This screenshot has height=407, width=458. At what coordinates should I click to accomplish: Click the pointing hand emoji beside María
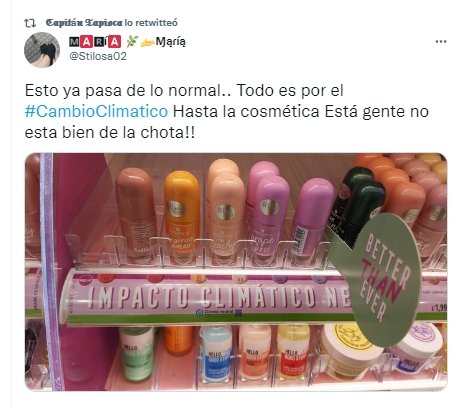coord(147,42)
